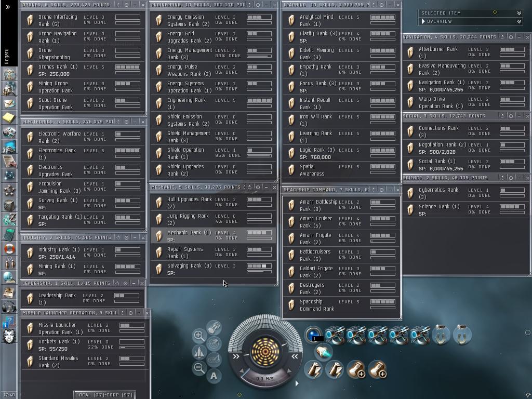Open the corporation five-stars icon
The height and width of the screenshot is (399, 532).
9,190
